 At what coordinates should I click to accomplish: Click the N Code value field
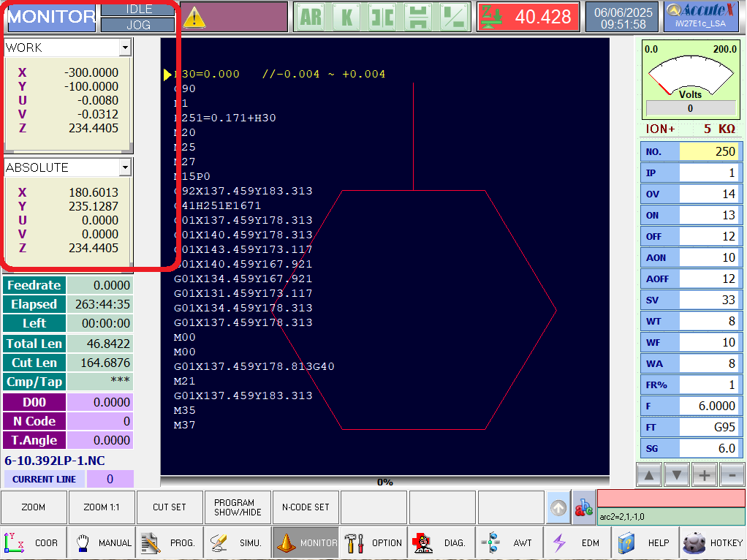point(100,421)
